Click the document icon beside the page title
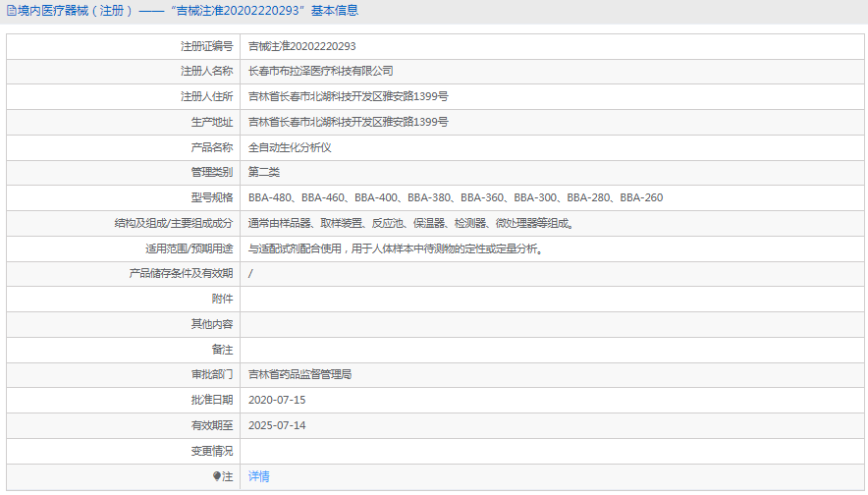The image size is (868, 495). 11,11
